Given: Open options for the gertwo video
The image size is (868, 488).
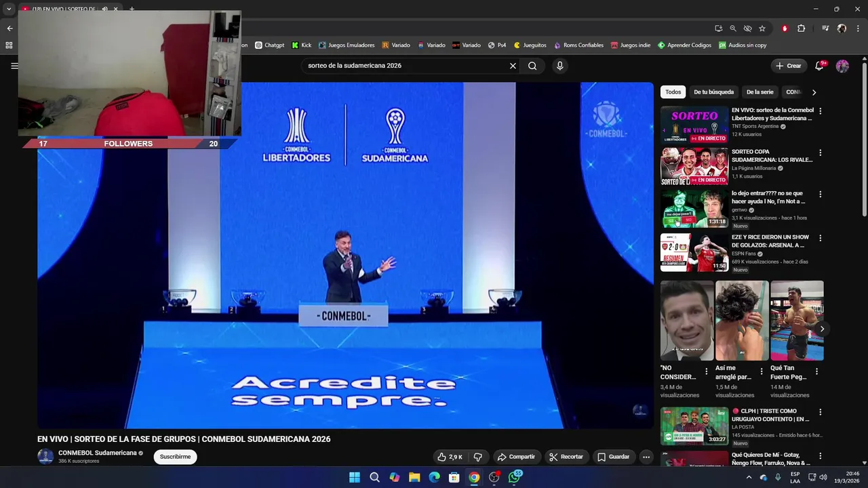Looking at the screenshot, I should point(820,195).
